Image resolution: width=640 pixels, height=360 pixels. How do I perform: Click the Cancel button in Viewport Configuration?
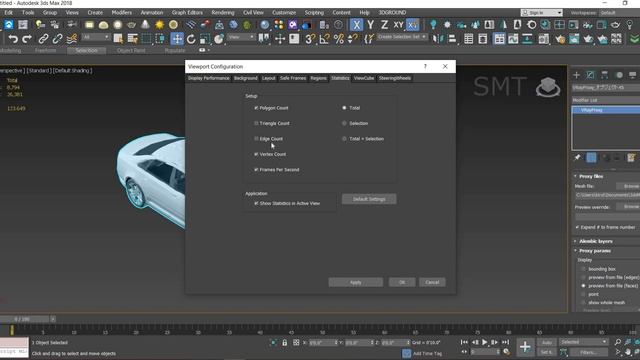click(x=432, y=282)
